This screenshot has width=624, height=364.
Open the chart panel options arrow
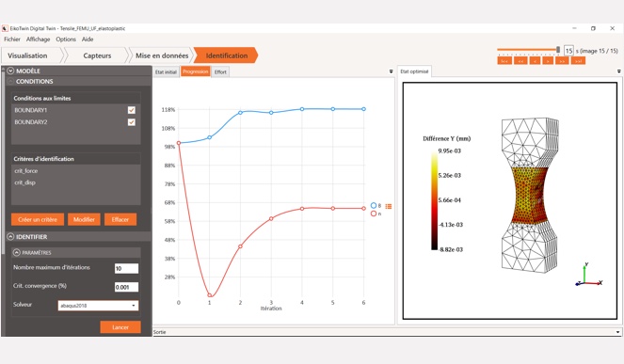[391, 71]
